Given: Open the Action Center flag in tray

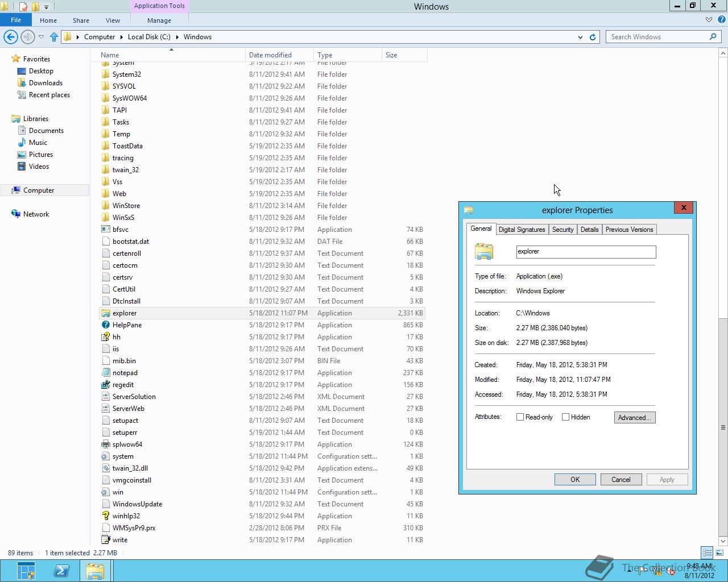Looking at the screenshot, I should [643, 571].
